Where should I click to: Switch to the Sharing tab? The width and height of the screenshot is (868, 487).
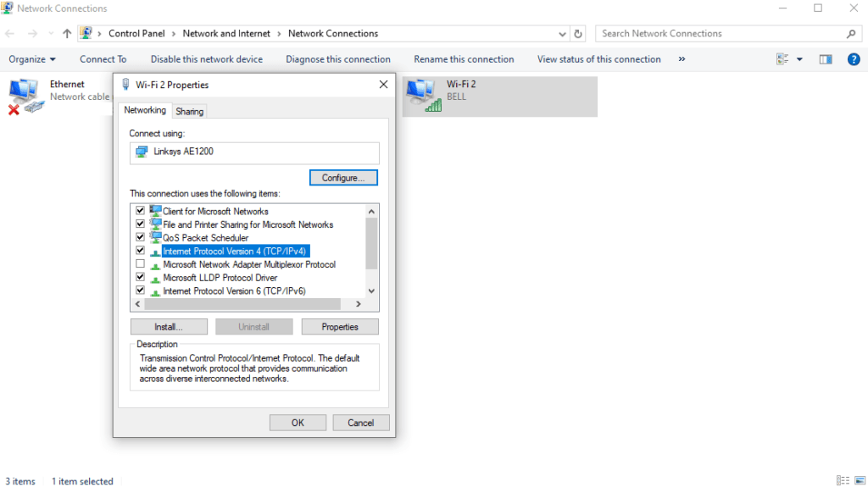(189, 111)
